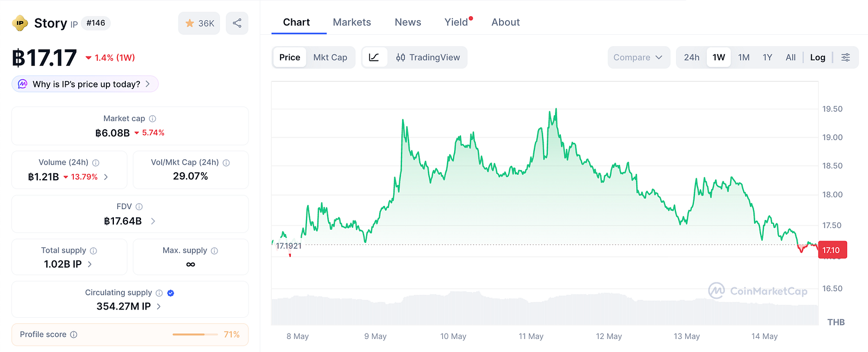Open chevron on price question pill
Viewport: 868px width, 352px height.
[x=148, y=84]
